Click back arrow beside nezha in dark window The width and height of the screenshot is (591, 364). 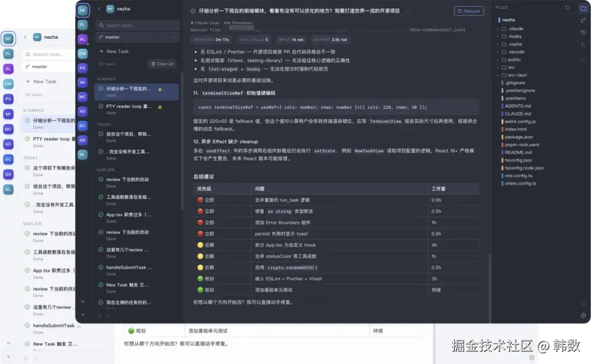[x=99, y=9]
